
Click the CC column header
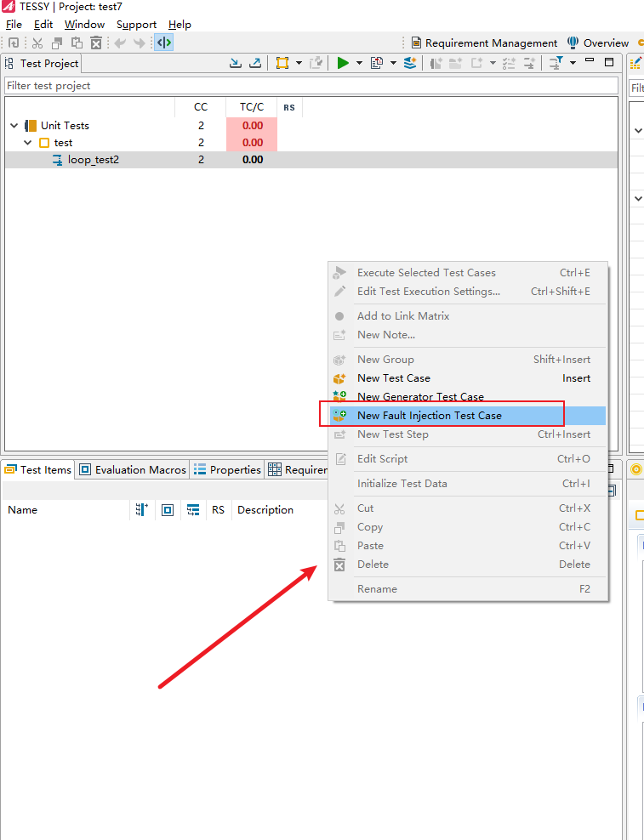click(x=201, y=107)
